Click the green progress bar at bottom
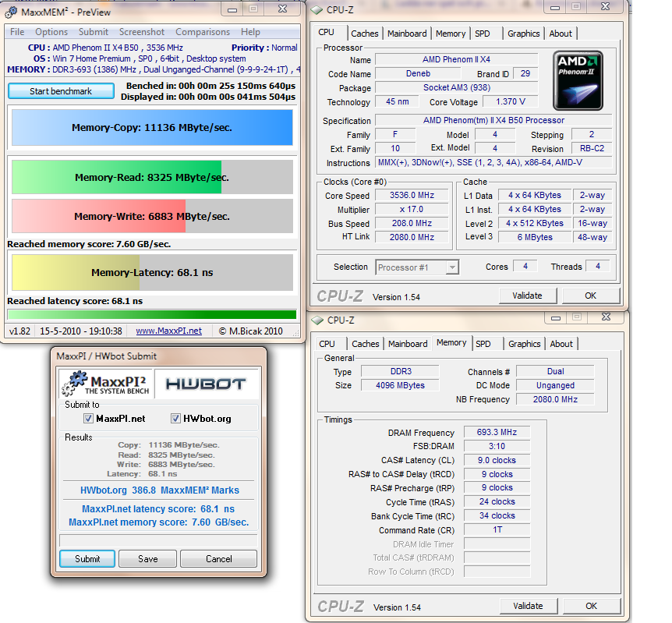 (x=152, y=315)
